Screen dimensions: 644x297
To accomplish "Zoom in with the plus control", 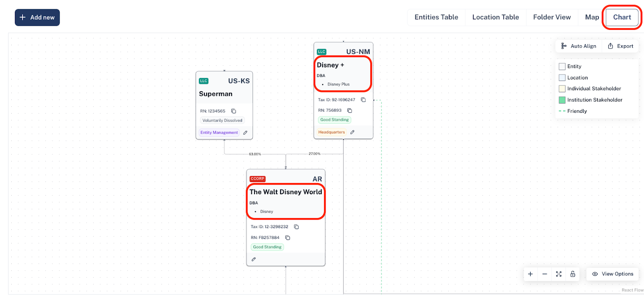I will click(530, 274).
